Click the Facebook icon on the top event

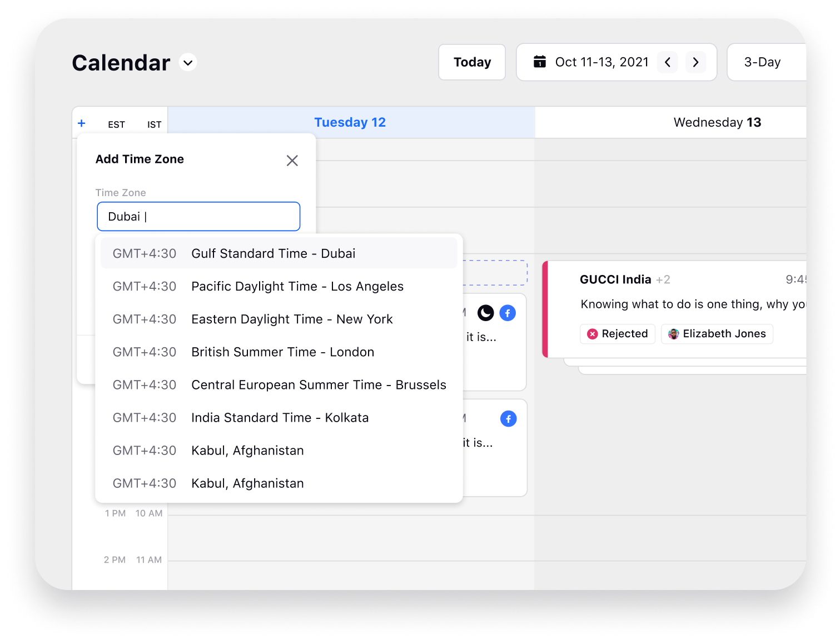[x=508, y=313]
